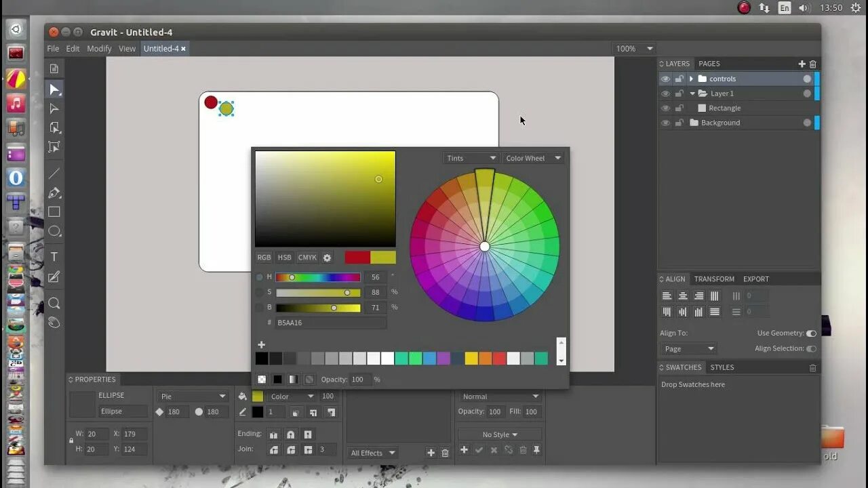Image resolution: width=868 pixels, height=488 pixels.
Task: Delete effect using trash icon in effects panel
Action: (x=445, y=453)
